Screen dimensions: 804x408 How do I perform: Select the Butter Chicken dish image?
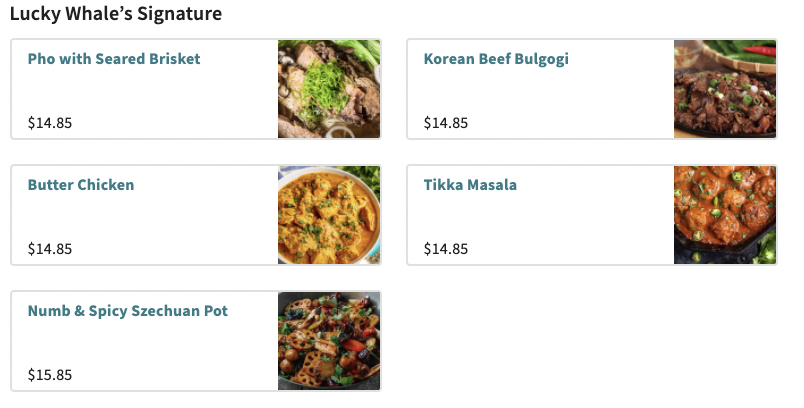(329, 215)
